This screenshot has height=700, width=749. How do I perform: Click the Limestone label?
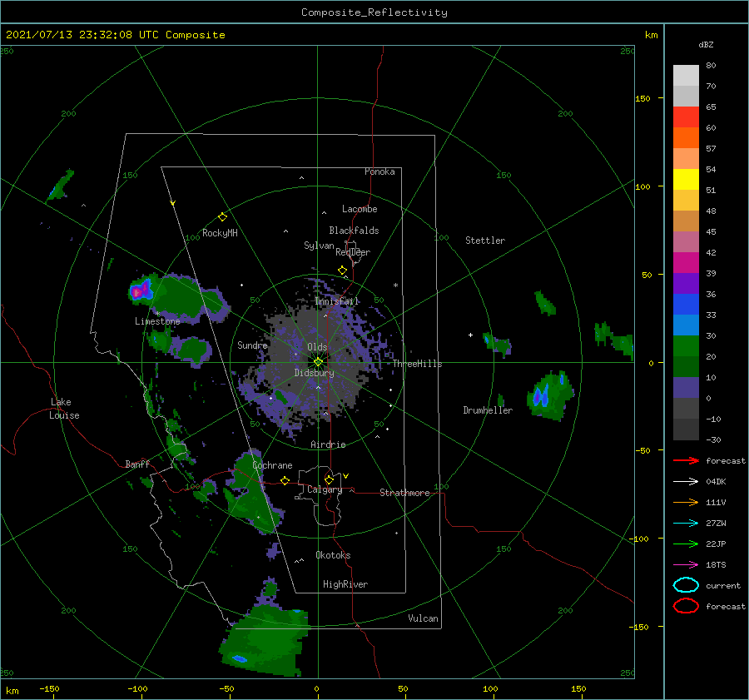click(157, 321)
